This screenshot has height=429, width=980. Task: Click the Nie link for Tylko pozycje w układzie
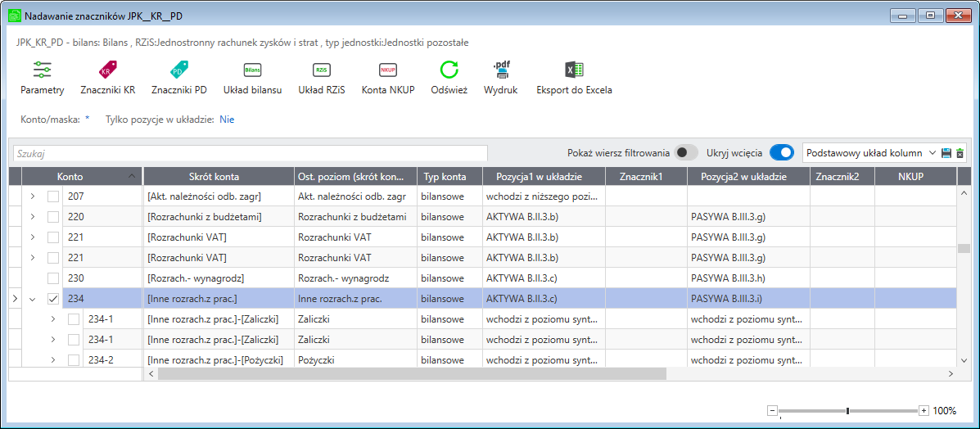227,119
